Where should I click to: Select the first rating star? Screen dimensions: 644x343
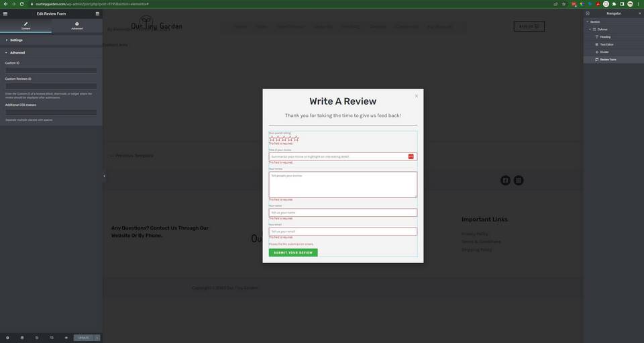tap(272, 139)
